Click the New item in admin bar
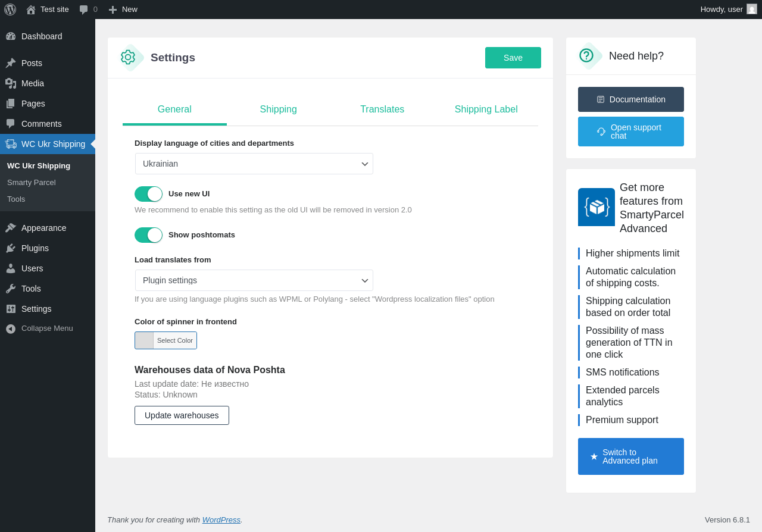Image resolution: width=762 pixels, height=532 pixels. point(123,10)
